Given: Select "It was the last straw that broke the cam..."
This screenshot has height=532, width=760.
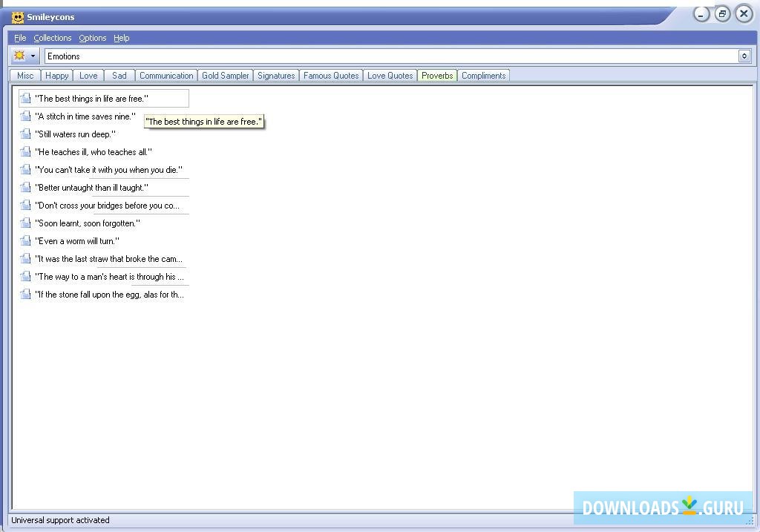Looking at the screenshot, I should click(x=108, y=259).
